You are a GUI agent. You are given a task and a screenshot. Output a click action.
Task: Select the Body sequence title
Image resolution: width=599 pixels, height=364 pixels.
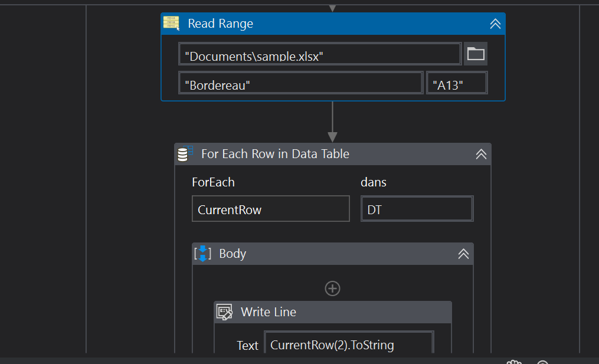(x=233, y=254)
